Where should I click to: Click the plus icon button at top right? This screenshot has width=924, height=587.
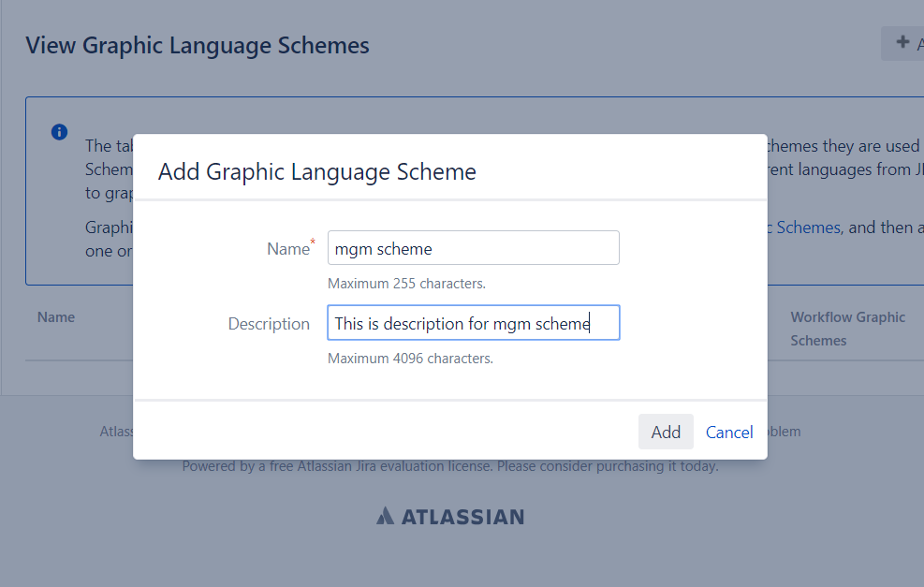point(903,43)
